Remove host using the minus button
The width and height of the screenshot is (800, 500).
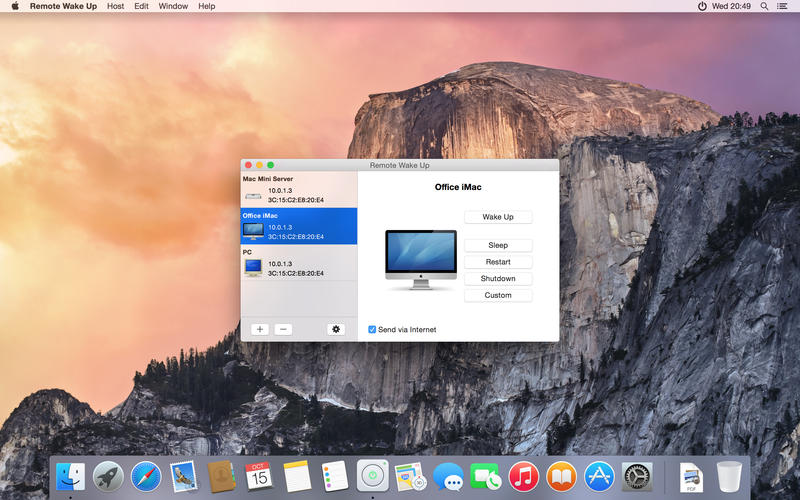coord(283,329)
